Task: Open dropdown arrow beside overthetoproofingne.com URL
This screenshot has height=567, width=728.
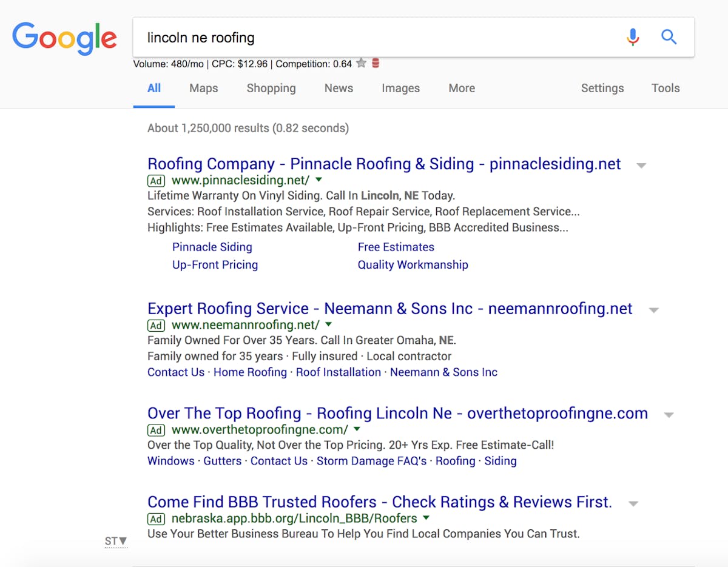Action: [358, 429]
